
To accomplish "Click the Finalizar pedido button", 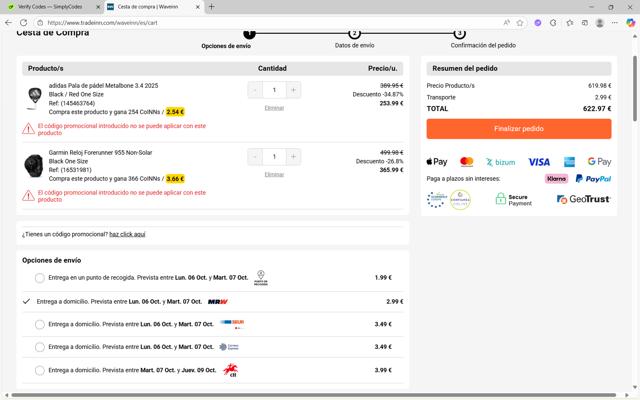I will [519, 129].
